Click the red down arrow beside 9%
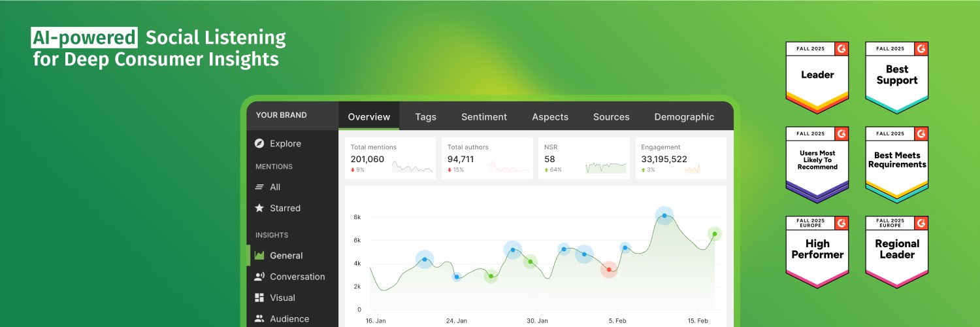Screen dimensions: 980x327 (x=353, y=170)
